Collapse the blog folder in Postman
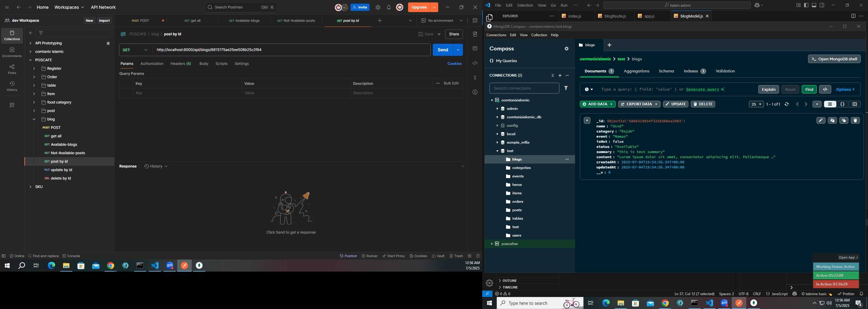Image resolution: width=868 pixels, height=309 pixels. 34,119
